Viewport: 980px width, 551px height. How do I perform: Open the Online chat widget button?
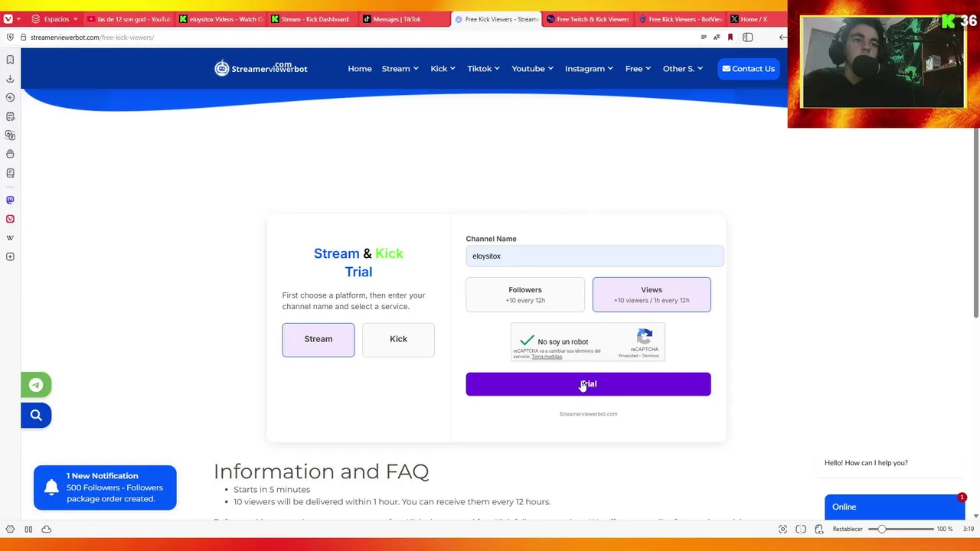coord(894,507)
